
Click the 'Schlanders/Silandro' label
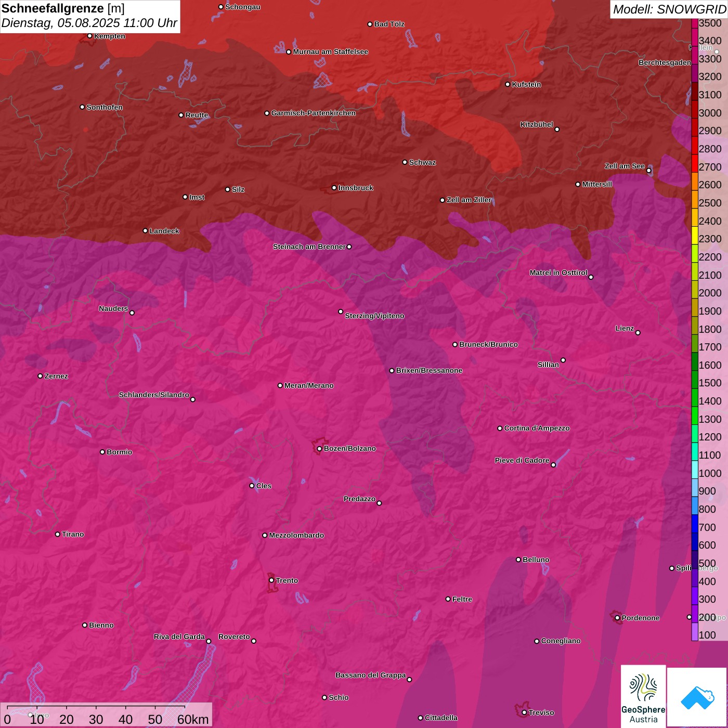click(154, 395)
